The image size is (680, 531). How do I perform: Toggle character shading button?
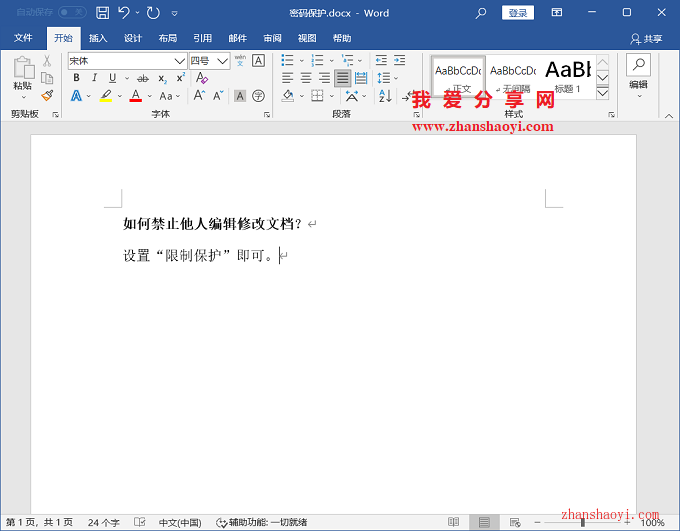point(240,95)
